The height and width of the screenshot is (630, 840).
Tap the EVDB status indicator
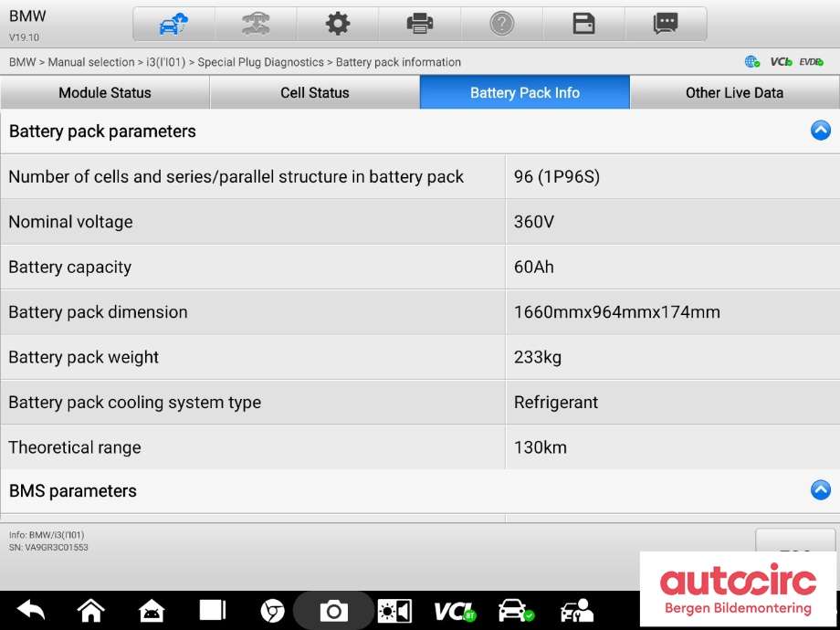811,62
